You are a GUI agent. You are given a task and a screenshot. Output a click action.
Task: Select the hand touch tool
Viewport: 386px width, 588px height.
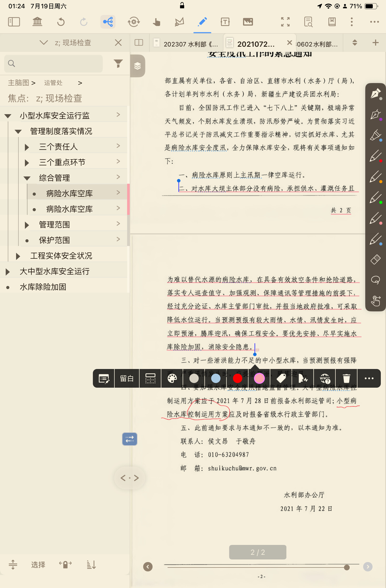point(156,22)
